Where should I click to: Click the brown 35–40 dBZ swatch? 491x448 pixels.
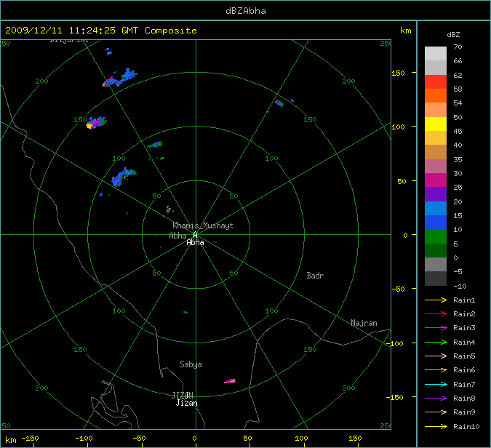pyautogui.click(x=436, y=152)
